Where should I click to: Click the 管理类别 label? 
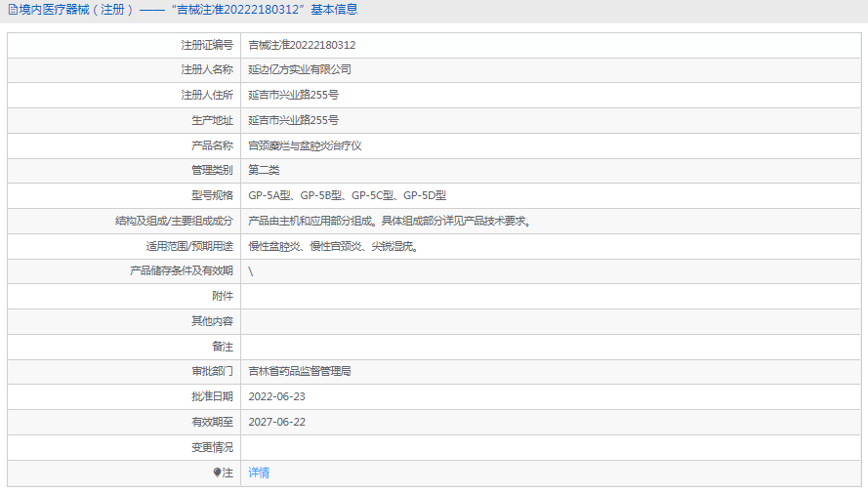[x=213, y=170]
